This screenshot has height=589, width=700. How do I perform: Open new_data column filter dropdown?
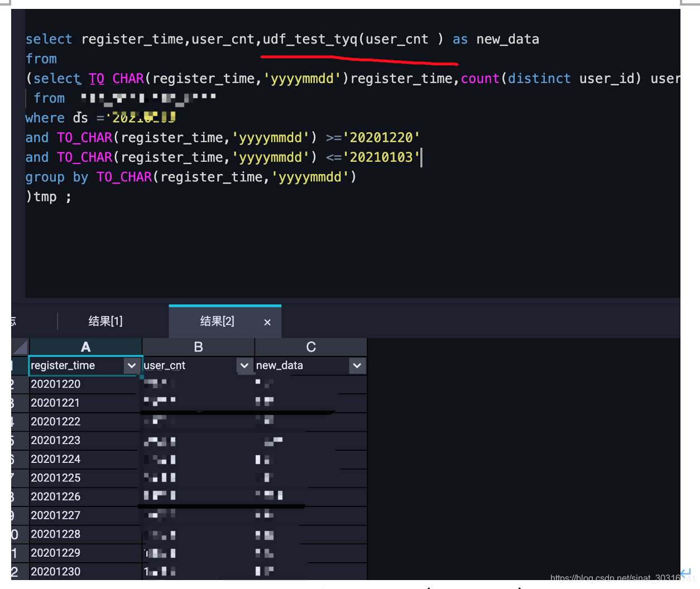coord(357,366)
